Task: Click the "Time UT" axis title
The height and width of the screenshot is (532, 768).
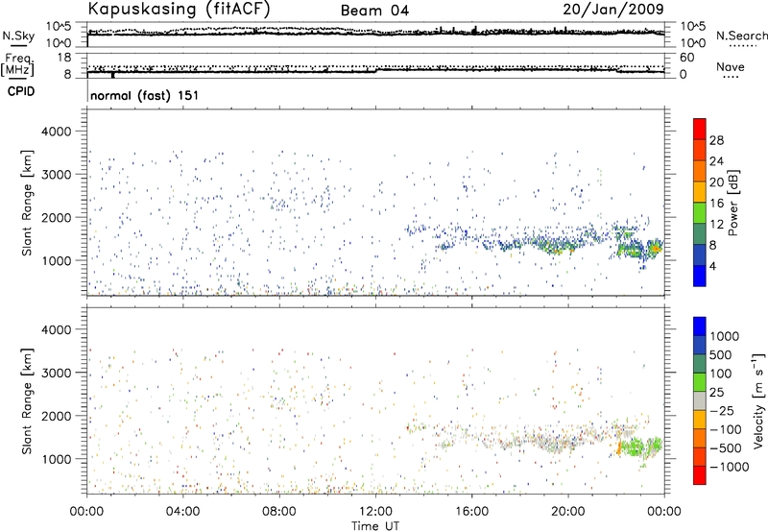Action: pyautogui.click(x=375, y=526)
